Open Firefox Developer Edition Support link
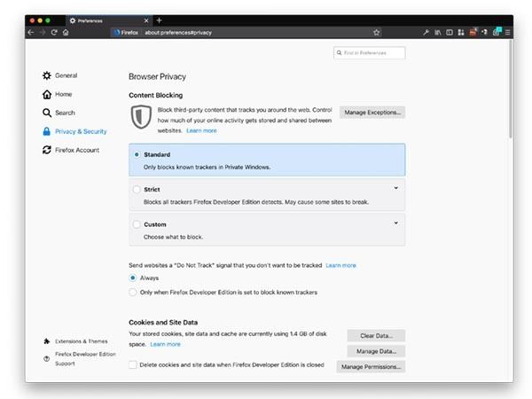Image resolution: width=532 pixels, height=399 pixels. [85, 358]
